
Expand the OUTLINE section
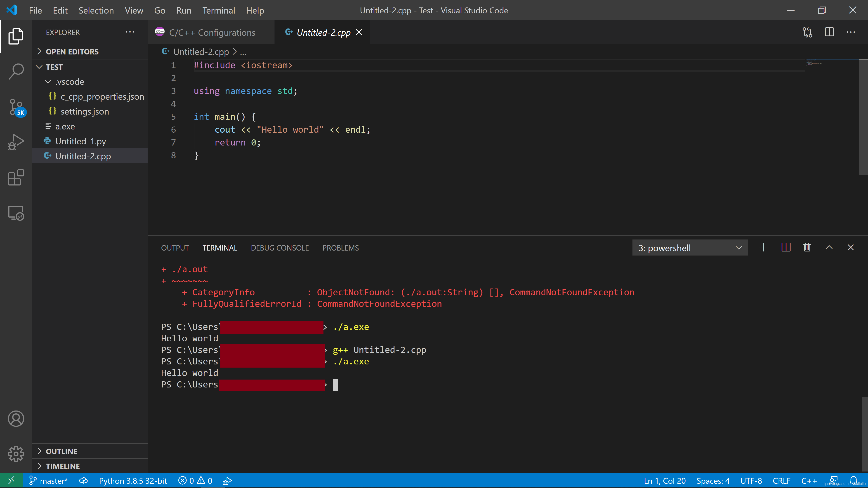point(61,451)
